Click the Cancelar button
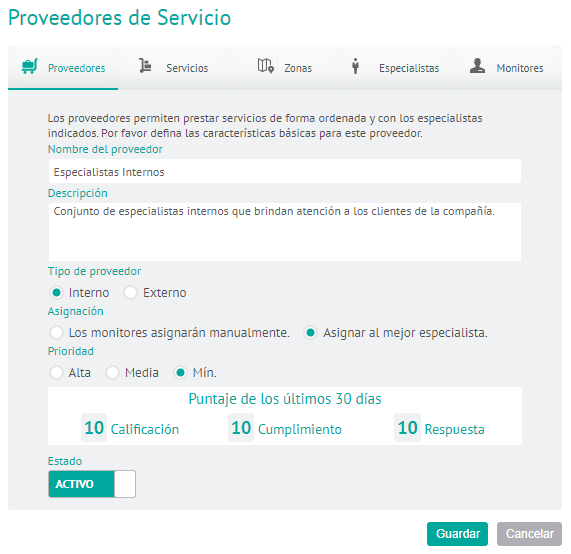 [x=529, y=534]
